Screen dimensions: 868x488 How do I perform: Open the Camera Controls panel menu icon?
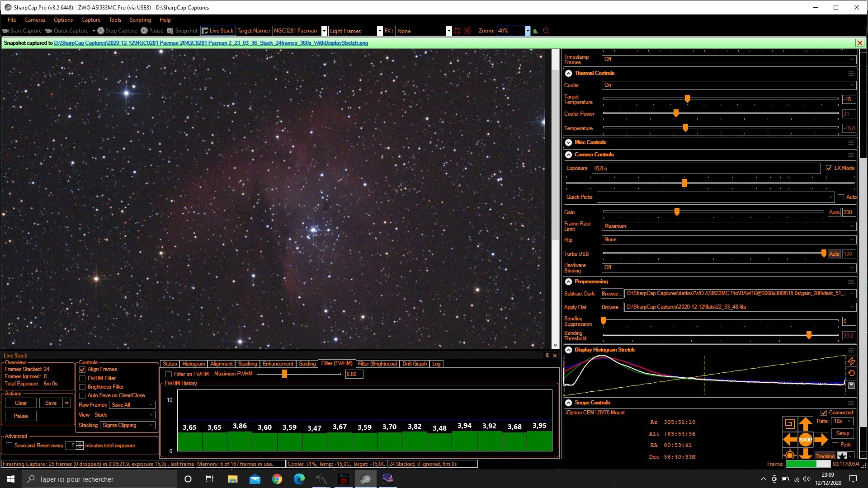tap(851, 155)
